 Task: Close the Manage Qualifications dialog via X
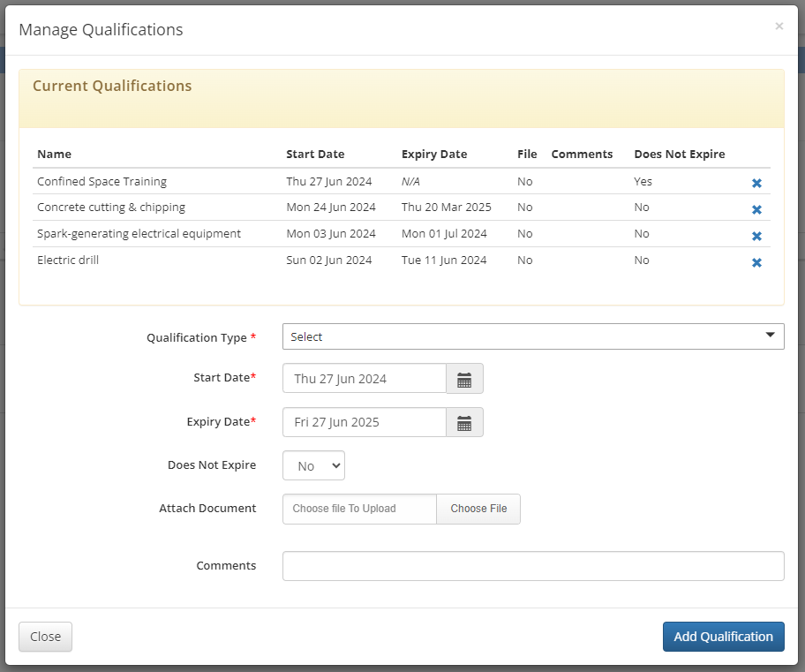click(779, 26)
